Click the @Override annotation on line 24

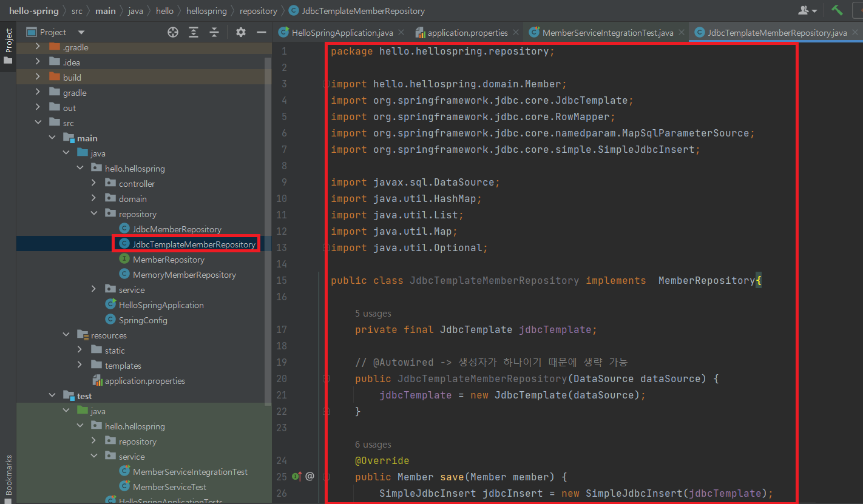[382, 460]
